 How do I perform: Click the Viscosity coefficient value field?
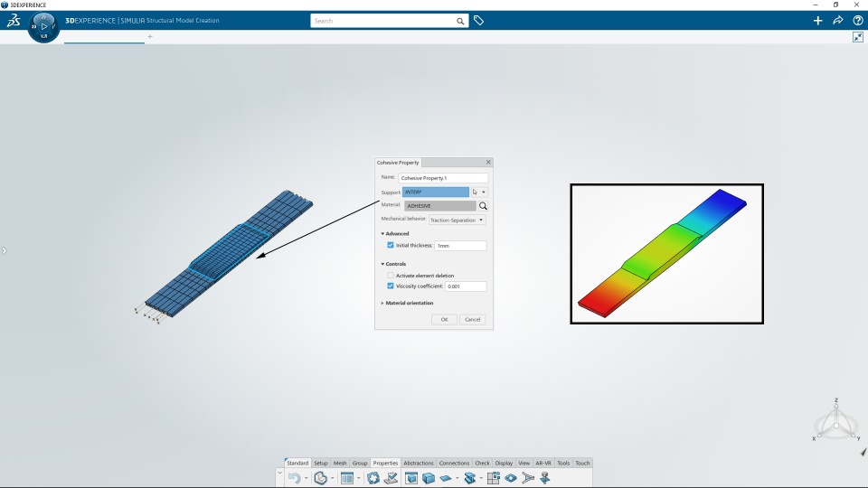pos(466,286)
